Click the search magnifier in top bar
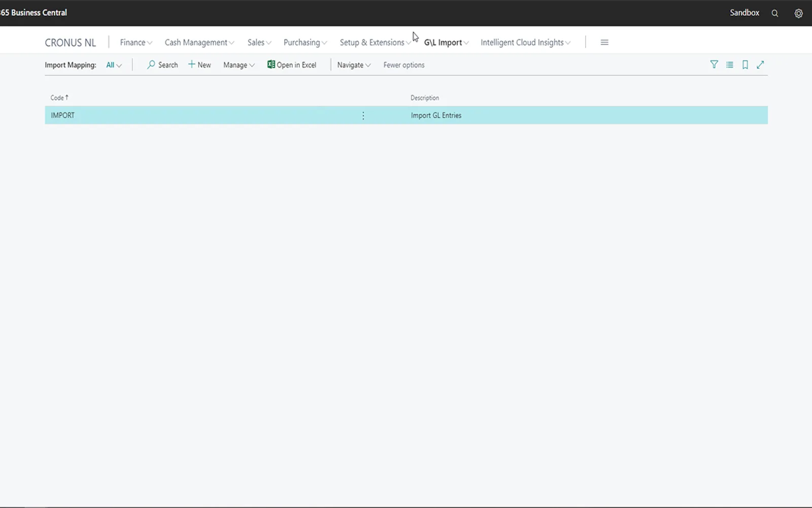This screenshot has width=812, height=508. pos(774,13)
